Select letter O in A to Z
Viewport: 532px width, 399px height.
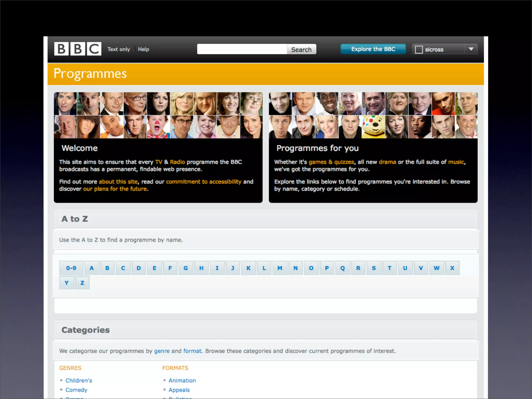pos(311,268)
